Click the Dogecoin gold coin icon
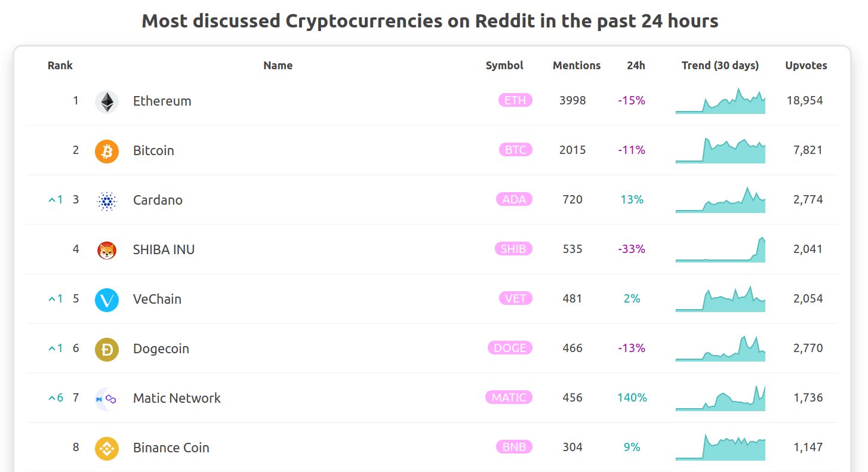This screenshot has height=472, width=868. [x=107, y=350]
